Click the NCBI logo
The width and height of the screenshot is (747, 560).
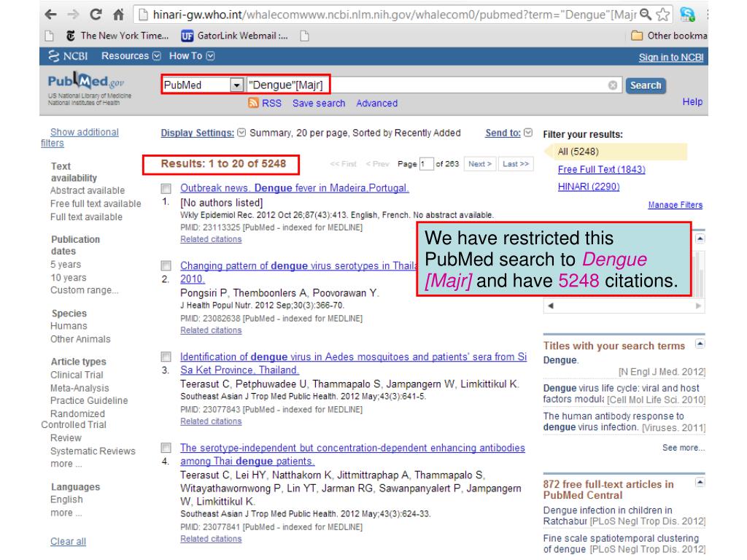(68, 56)
